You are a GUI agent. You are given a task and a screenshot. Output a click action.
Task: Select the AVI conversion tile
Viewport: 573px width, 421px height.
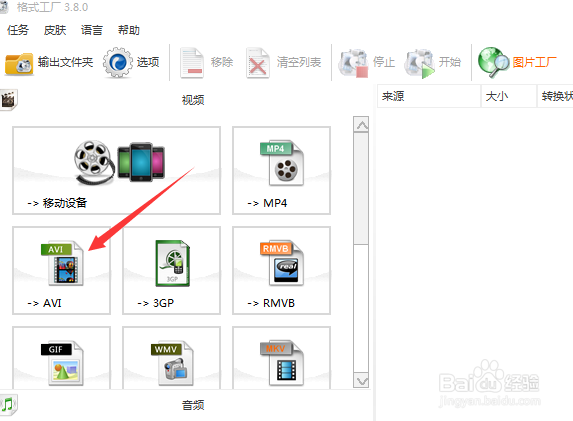pos(61,270)
